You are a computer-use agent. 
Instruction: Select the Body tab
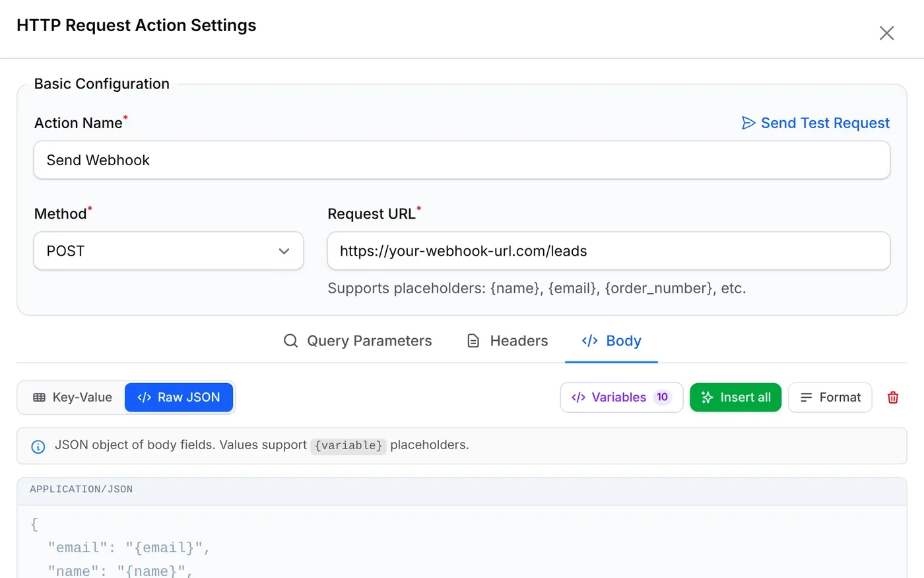click(611, 341)
